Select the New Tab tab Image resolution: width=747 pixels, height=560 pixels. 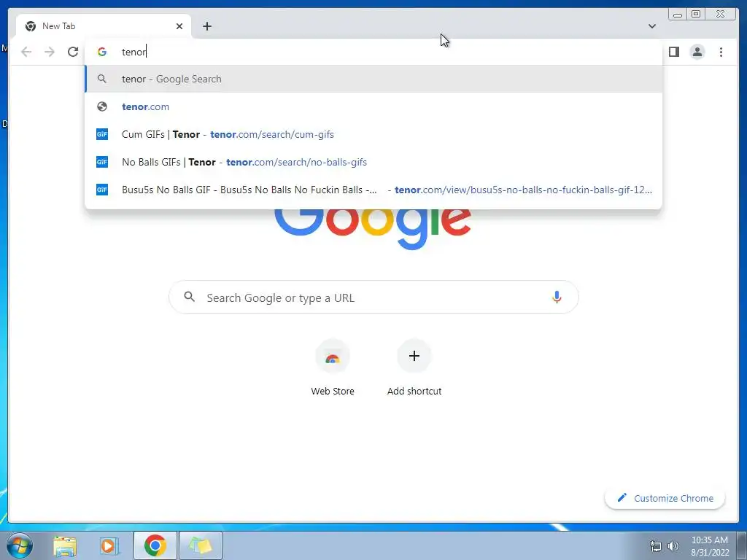[104, 26]
